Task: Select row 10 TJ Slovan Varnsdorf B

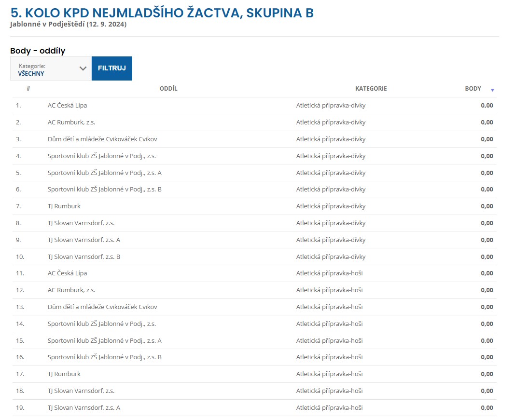Action: (x=254, y=257)
